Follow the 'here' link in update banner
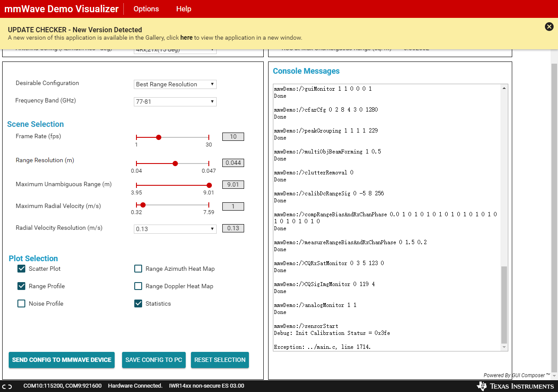Viewport: 558px width, 392px height. click(x=186, y=37)
